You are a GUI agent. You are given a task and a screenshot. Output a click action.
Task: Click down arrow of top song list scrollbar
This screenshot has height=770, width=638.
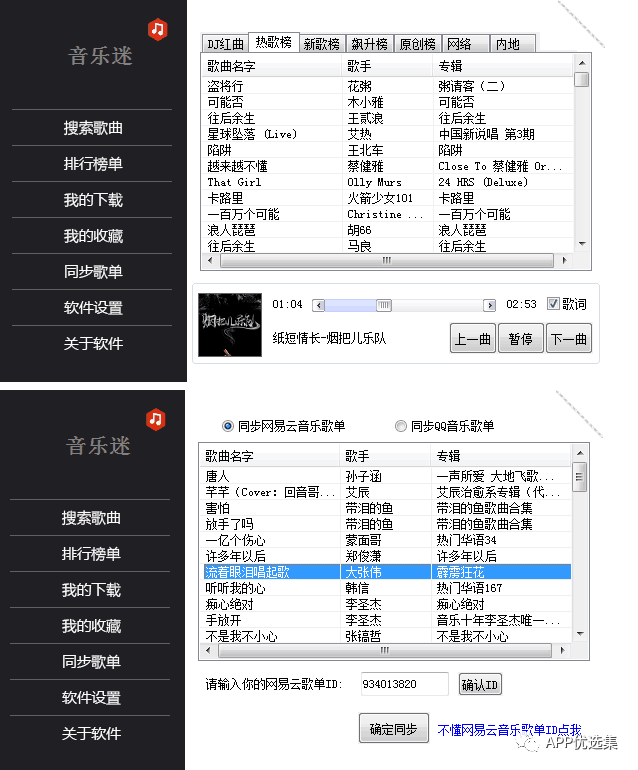(x=582, y=244)
